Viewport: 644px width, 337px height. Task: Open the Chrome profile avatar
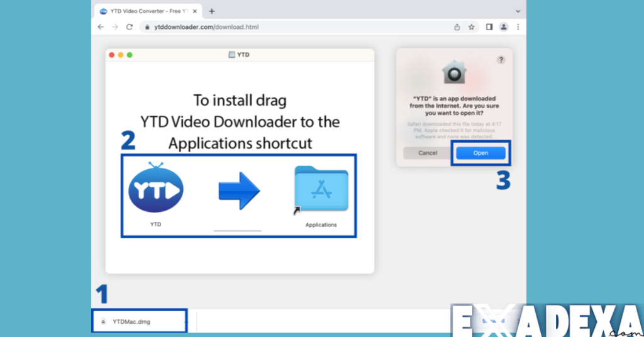pyautogui.click(x=504, y=27)
